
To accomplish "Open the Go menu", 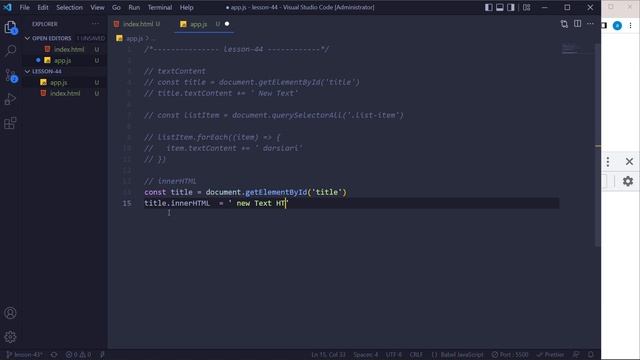I will [116, 7].
